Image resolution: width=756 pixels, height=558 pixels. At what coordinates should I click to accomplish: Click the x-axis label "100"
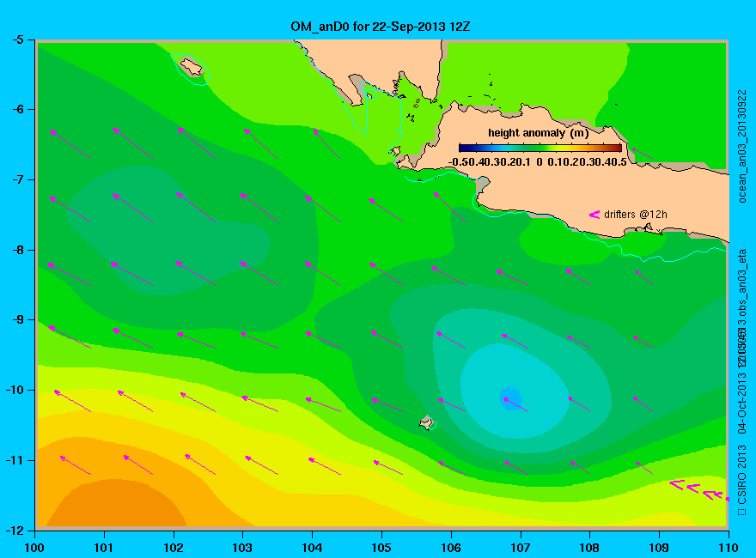[x=34, y=548]
